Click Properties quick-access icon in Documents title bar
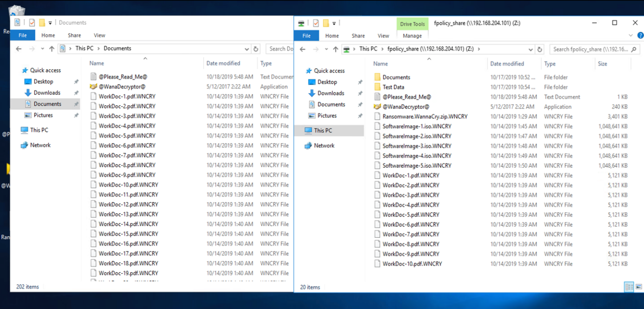 [x=32, y=22]
